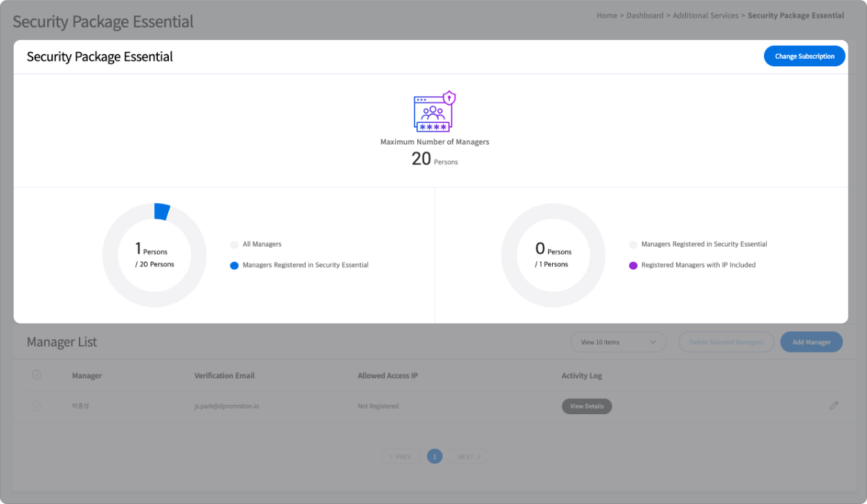Navigate to Dashboard breadcrumb link
867x504 pixels.
pyautogui.click(x=644, y=15)
